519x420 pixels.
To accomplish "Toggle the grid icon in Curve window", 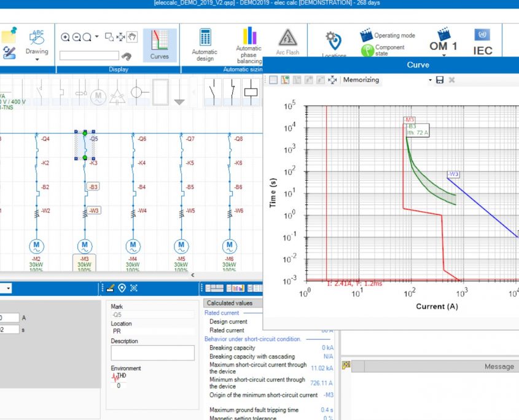I will 273,80.
